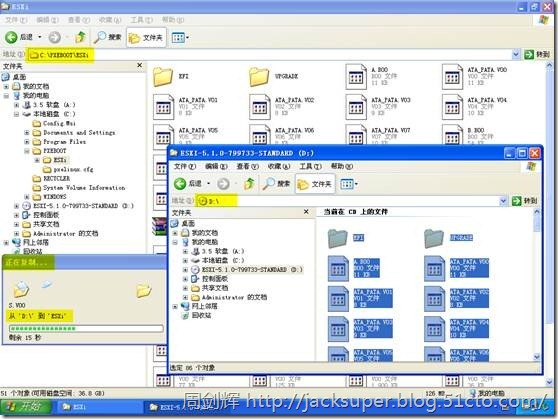
Task: Select the UPGRADE folder in the D: window
Action: 449,238
